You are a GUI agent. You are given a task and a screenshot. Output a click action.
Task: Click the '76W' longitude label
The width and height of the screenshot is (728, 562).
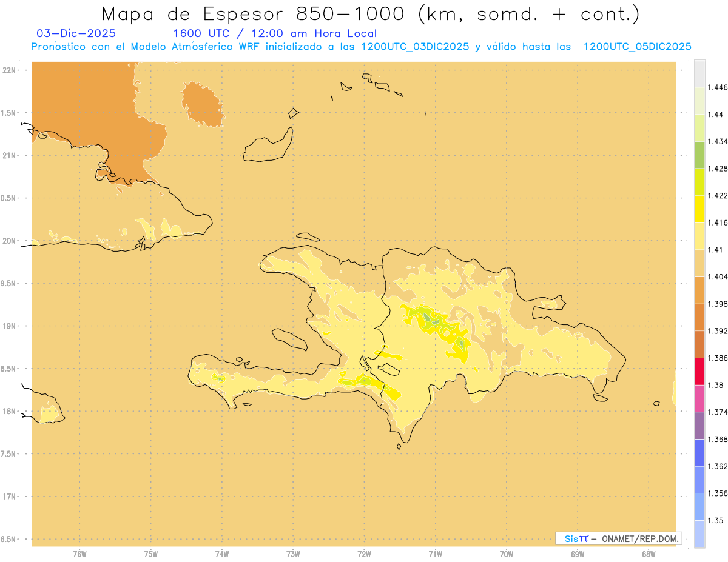(79, 554)
